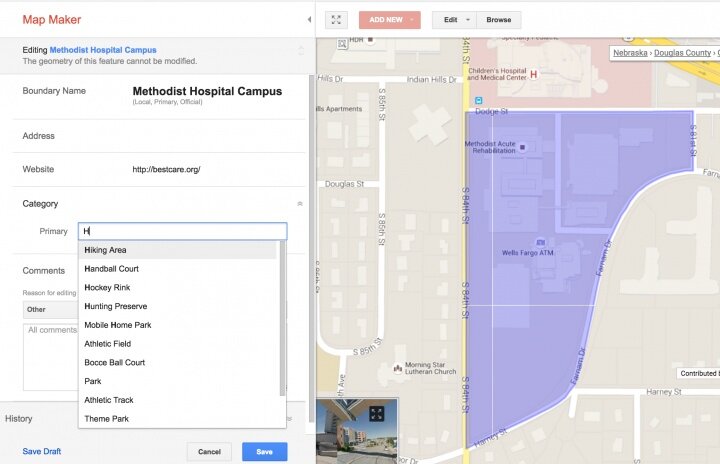
Task: Expand the Street View thumbnail fullscreen icon
Action: coord(377,413)
